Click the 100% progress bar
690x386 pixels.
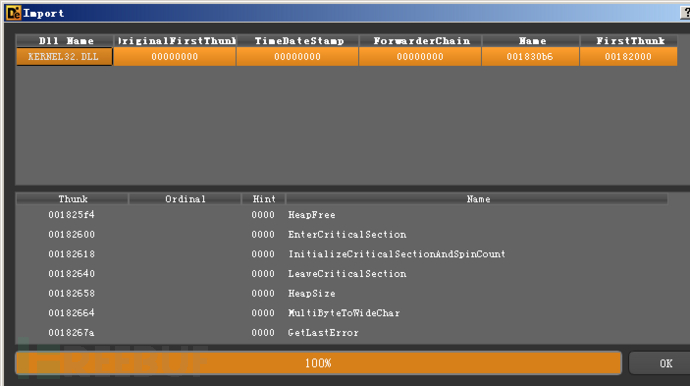pyautogui.click(x=318, y=363)
